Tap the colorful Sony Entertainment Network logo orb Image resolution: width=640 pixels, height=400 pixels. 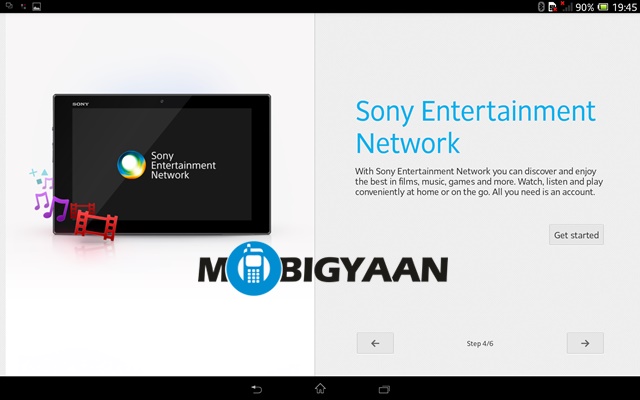click(x=131, y=165)
